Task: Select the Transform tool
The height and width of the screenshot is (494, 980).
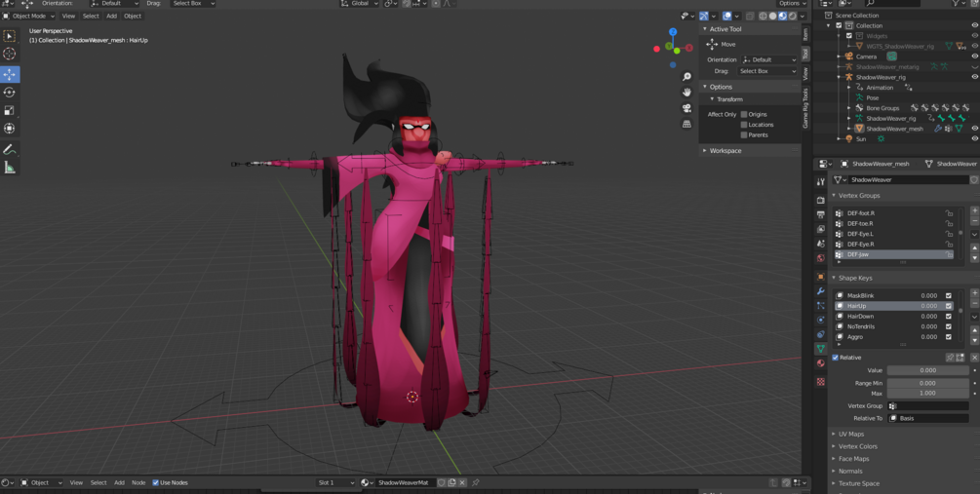Action: coord(10,129)
